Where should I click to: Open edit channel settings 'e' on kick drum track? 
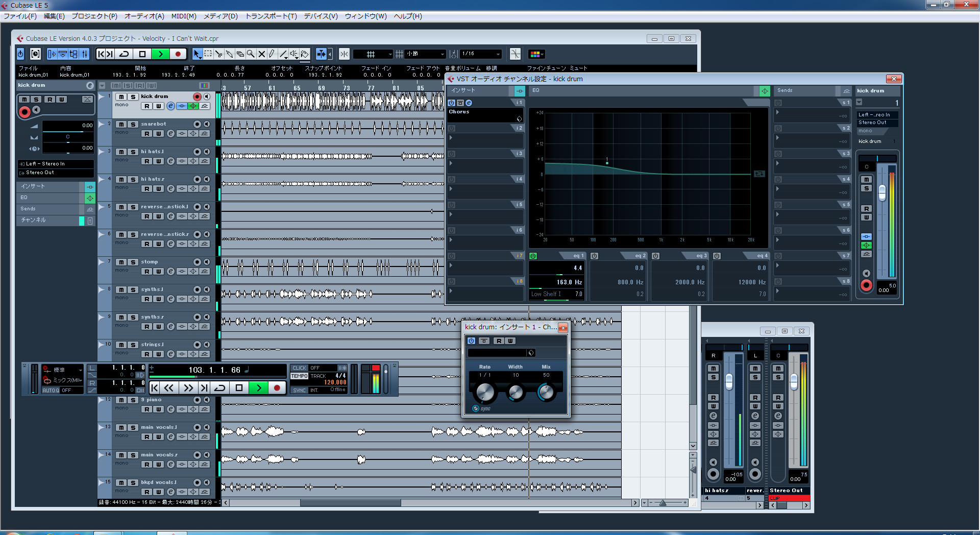click(x=170, y=106)
